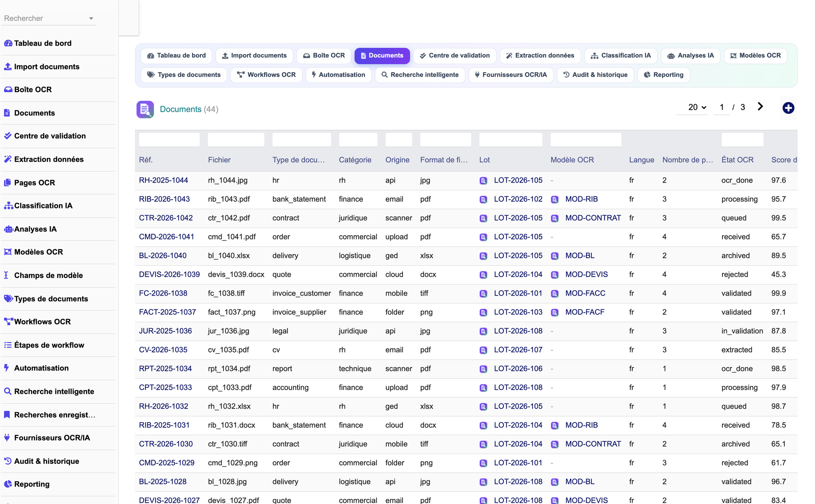The width and height of the screenshot is (815, 504).
Task: Open Audit & historique sidebar icon
Action: click(8, 461)
